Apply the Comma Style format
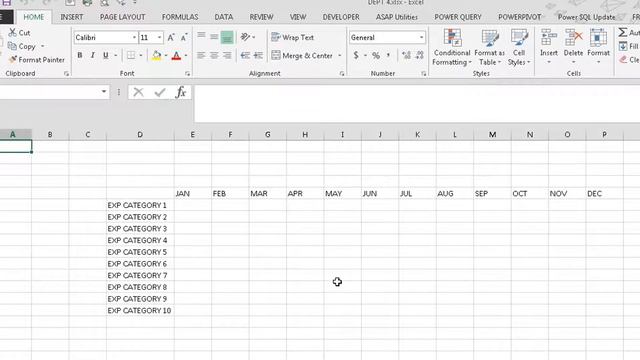Screen dimensions: 640x360 tap(388, 55)
